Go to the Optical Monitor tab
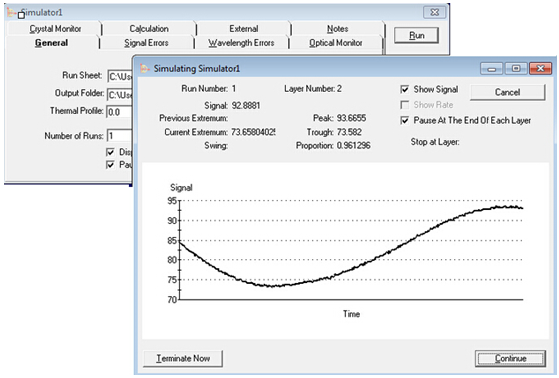The width and height of the screenshot is (559, 378). point(335,43)
